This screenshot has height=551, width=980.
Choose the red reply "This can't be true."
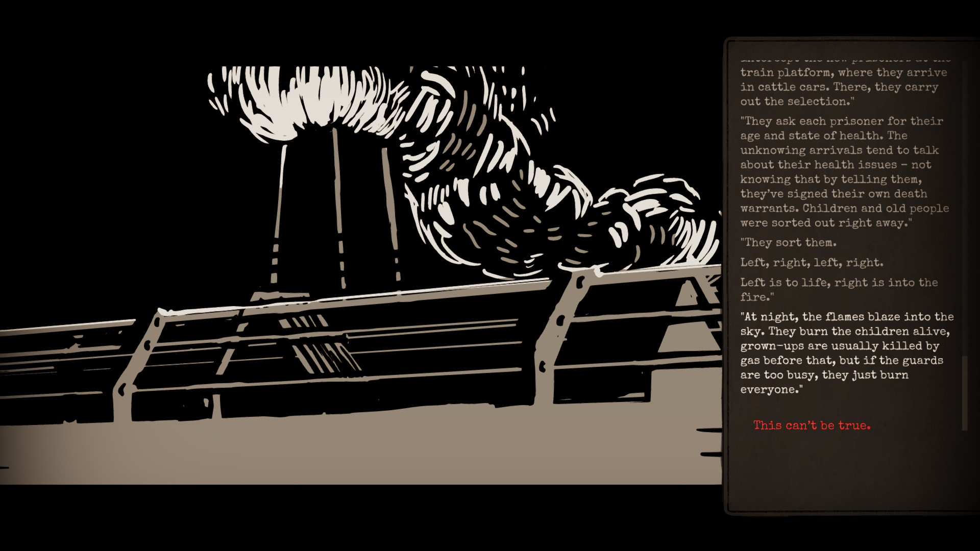point(812,425)
